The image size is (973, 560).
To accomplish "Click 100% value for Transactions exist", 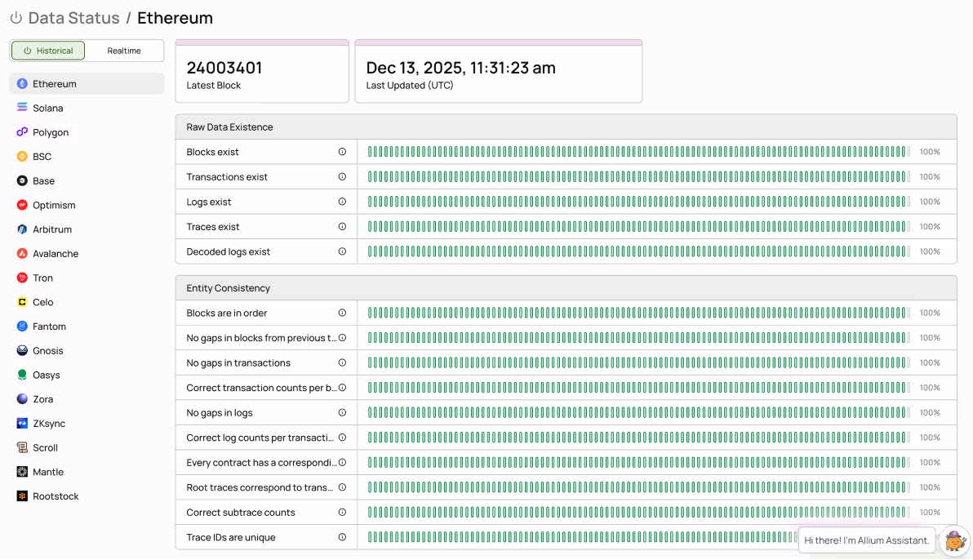I will coord(930,176).
